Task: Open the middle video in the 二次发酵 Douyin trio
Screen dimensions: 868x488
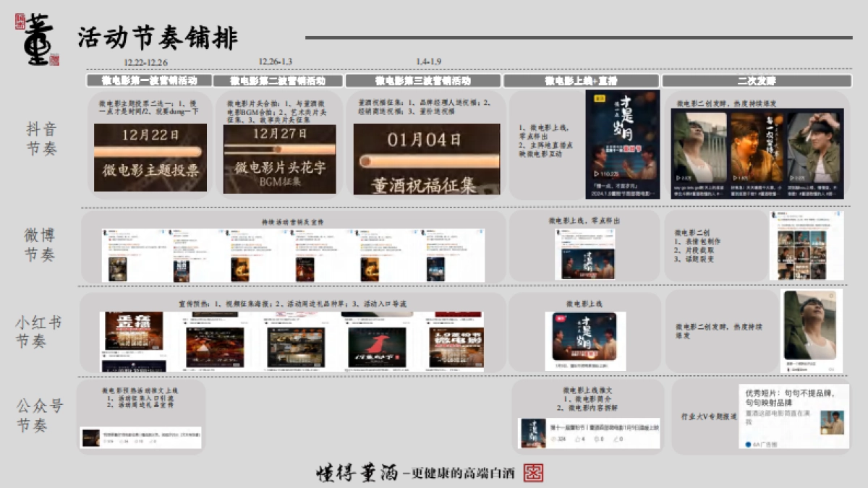Action: [756, 147]
